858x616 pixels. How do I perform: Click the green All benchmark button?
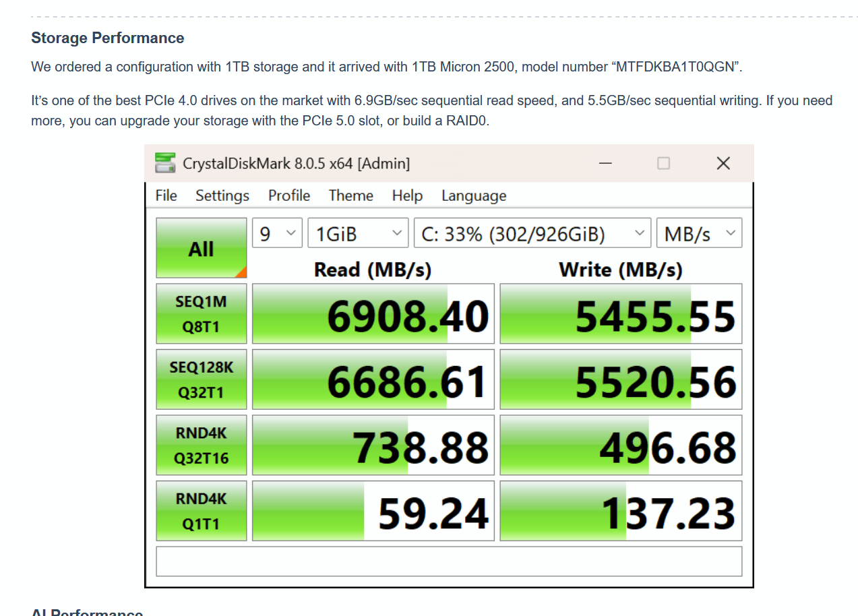tap(202, 248)
